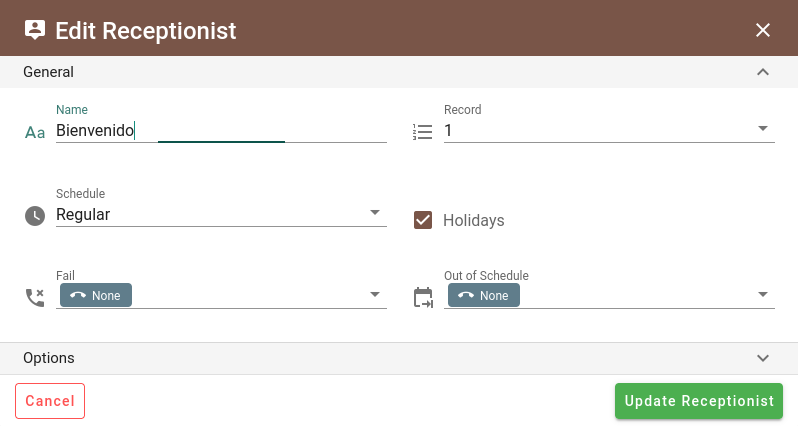Open the Schedule dropdown showing Regular
798x426 pixels.
point(221,214)
